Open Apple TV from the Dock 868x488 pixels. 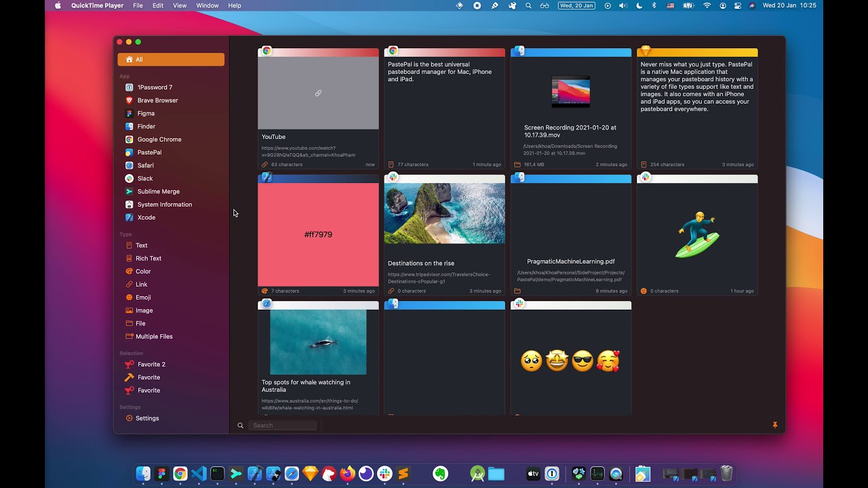pos(534,474)
